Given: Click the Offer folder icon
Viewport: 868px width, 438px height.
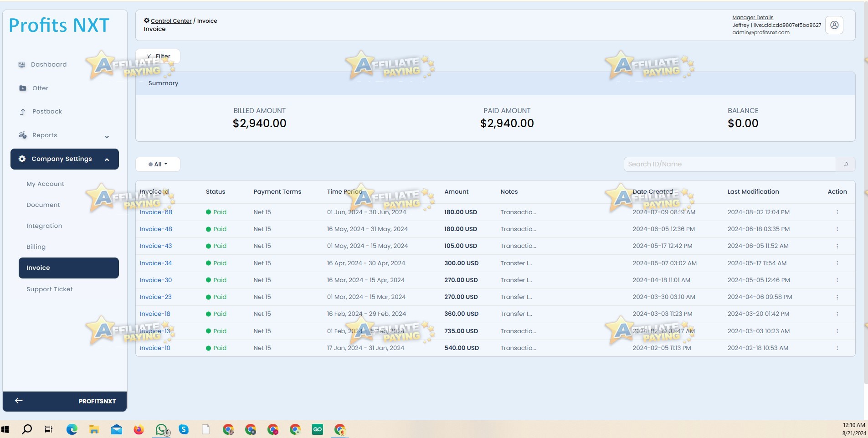Looking at the screenshot, I should coord(23,88).
